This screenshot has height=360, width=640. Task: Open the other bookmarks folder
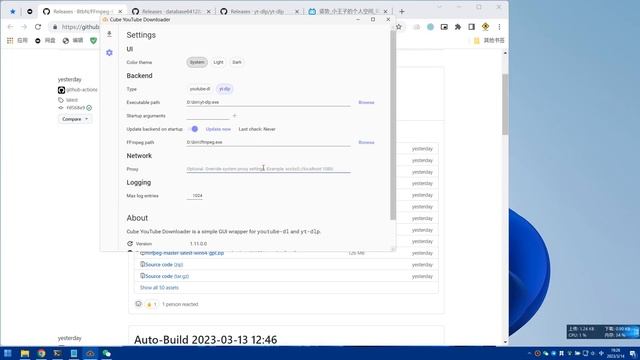489,40
